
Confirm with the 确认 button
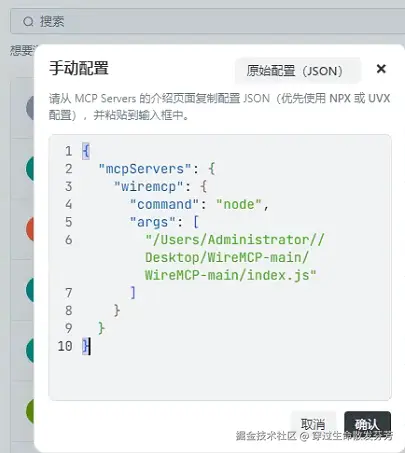click(x=367, y=424)
